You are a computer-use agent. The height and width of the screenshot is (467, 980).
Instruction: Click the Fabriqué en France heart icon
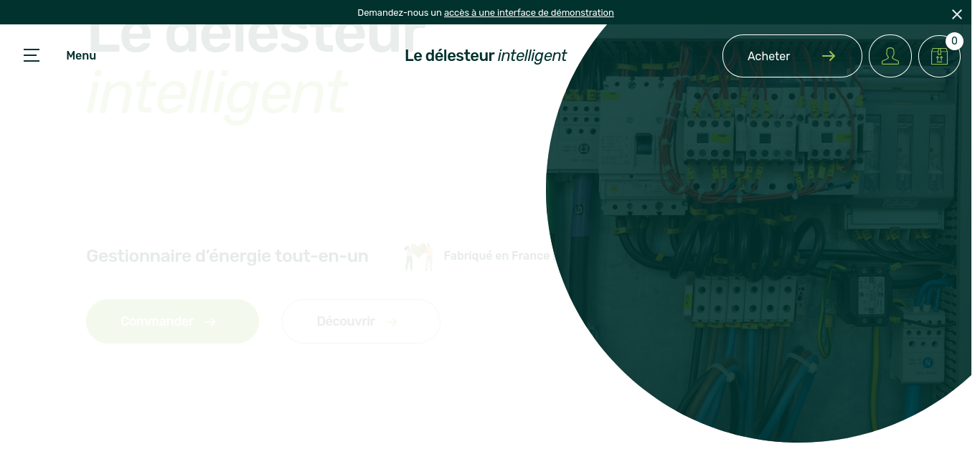point(418,256)
